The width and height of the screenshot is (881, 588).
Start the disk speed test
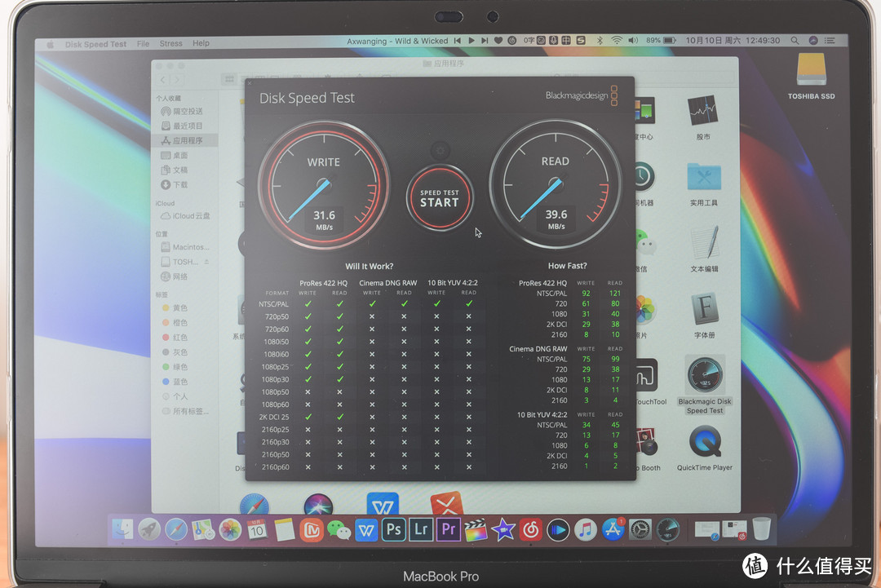[x=440, y=198]
